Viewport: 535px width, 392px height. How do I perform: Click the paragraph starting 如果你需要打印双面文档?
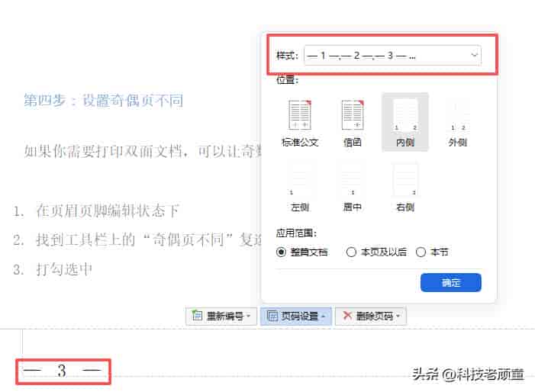pos(143,151)
